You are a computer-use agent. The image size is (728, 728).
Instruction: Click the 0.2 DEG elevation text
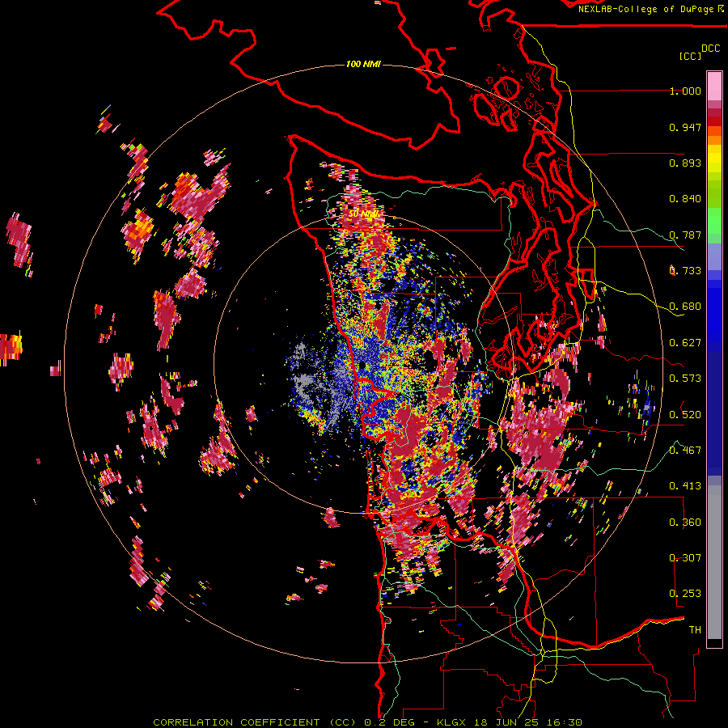[x=388, y=722]
